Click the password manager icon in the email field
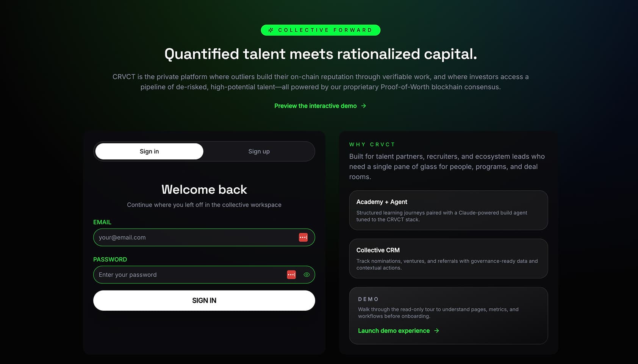638x364 pixels. (303, 237)
